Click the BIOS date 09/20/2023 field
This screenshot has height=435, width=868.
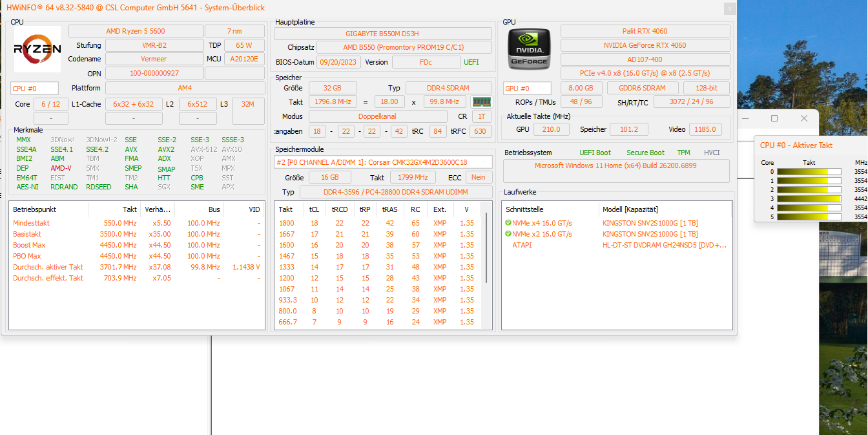pyautogui.click(x=338, y=62)
